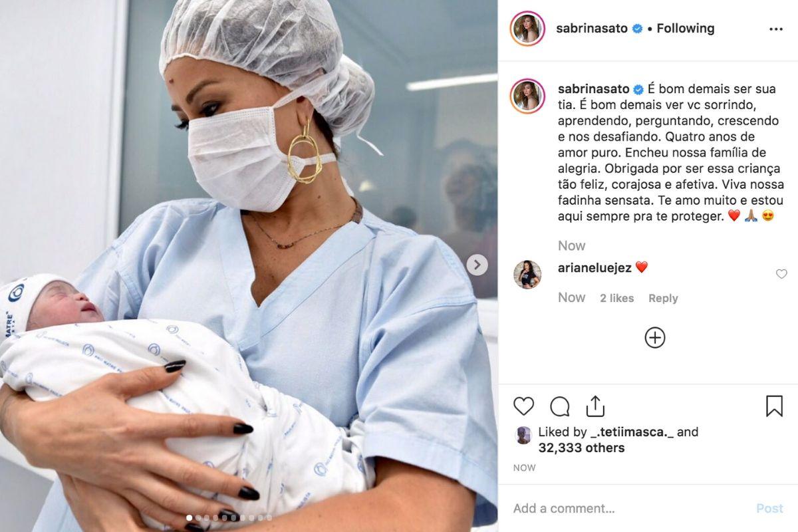Reply to arianeluejez's comment
798x532 pixels.
pyautogui.click(x=663, y=299)
